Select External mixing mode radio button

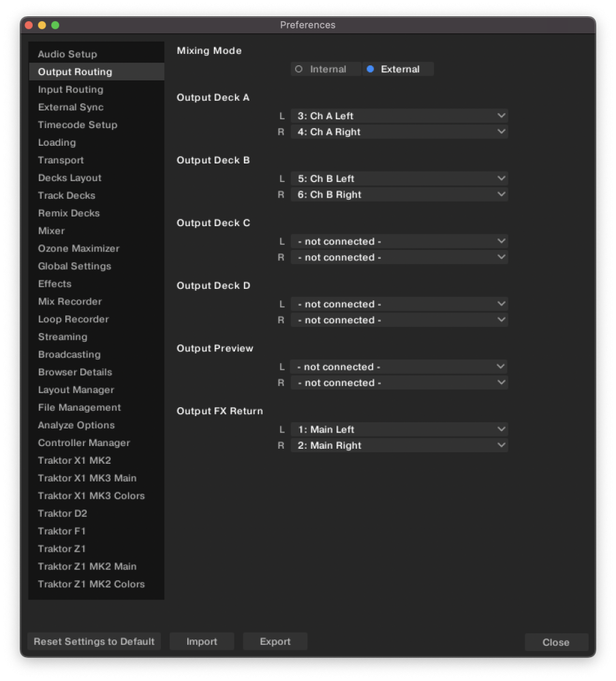click(398, 69)
